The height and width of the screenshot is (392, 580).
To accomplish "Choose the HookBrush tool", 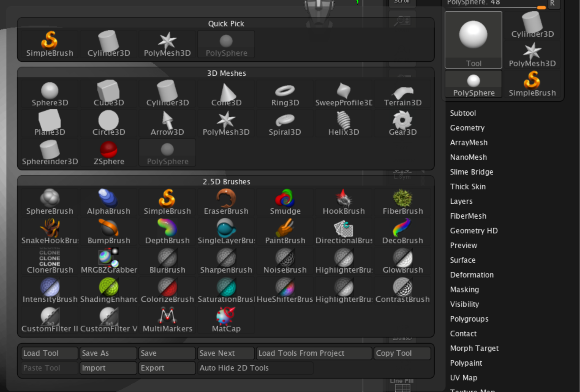I will click(x=344, y=202).
